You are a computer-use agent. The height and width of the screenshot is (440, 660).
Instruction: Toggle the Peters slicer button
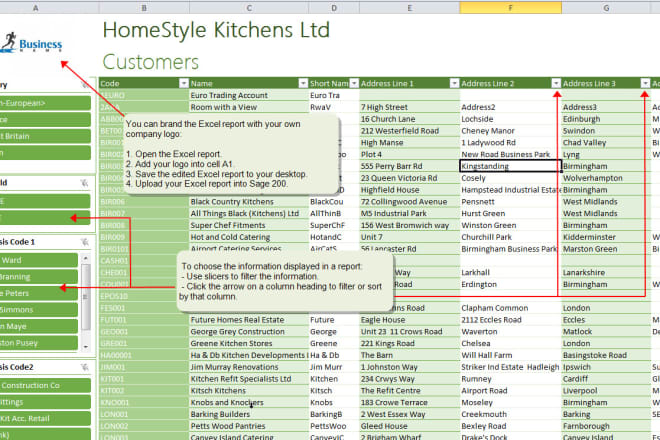(39, 293)
